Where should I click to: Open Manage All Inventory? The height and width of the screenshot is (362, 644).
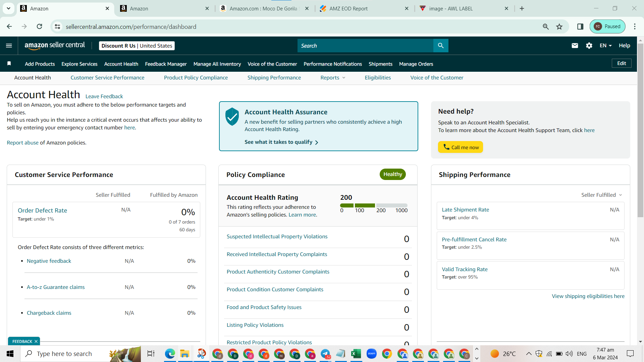point(217,64)
